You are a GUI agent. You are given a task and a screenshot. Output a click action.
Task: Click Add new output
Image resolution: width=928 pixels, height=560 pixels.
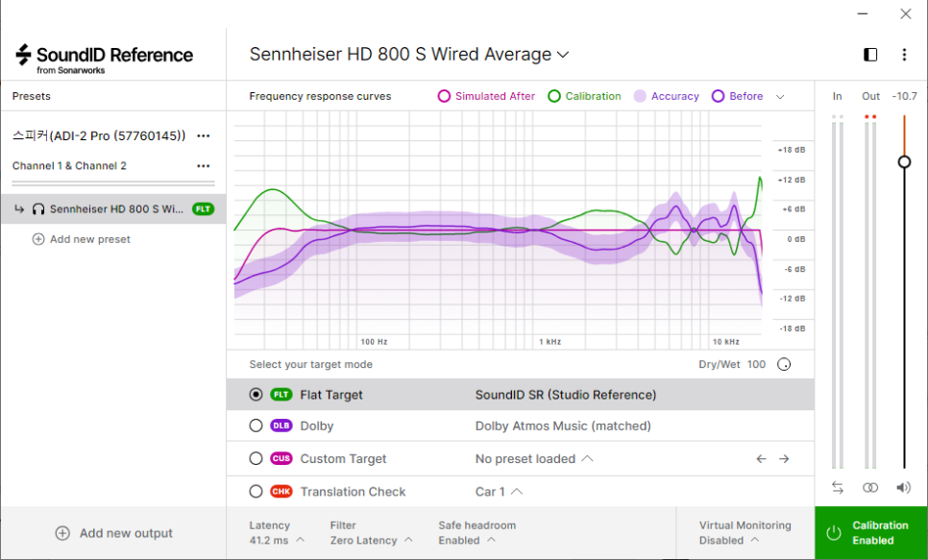click(x=113, y=533)
